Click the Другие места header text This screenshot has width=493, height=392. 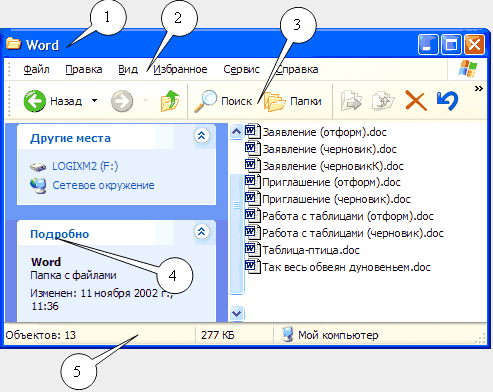(70, 138)
